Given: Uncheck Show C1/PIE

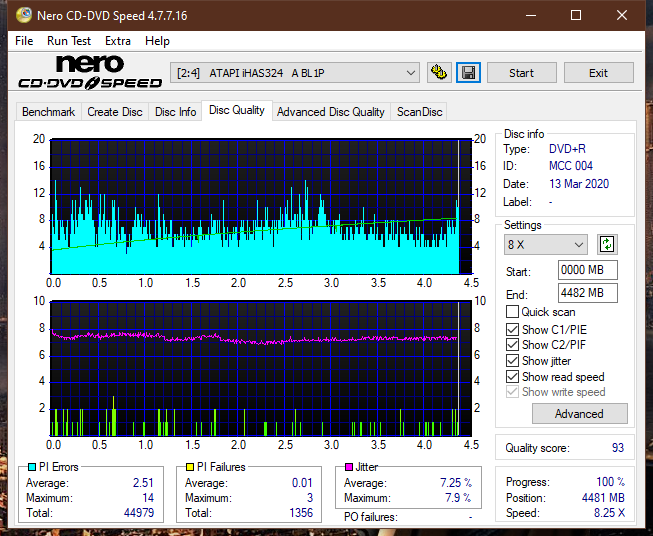Looking at the screenshot, I should 512,330.
